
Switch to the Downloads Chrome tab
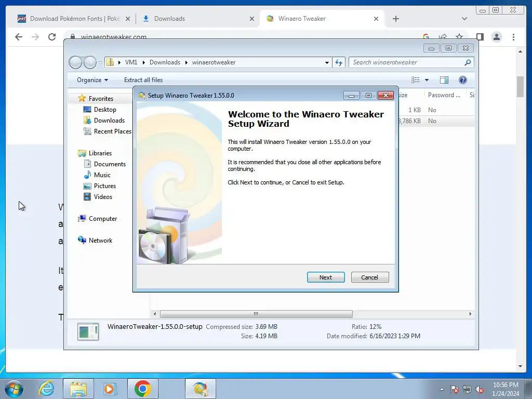point(170,19)
